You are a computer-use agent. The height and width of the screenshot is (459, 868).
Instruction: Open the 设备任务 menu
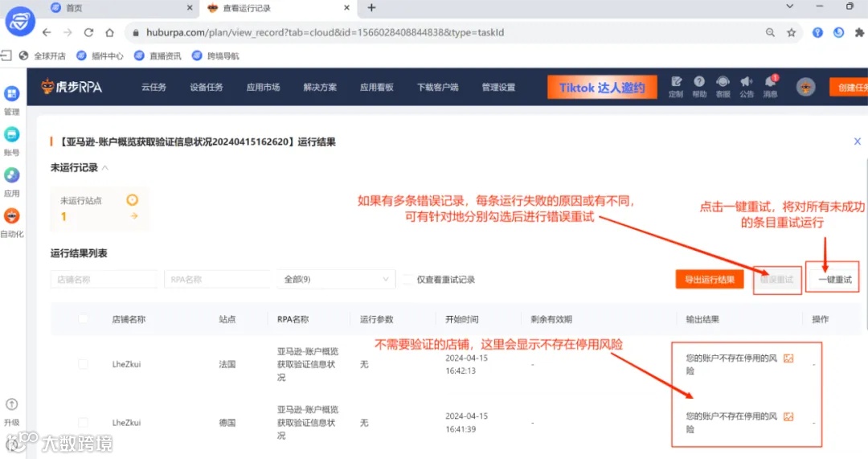pyautogui.click(x=206, y=87)
